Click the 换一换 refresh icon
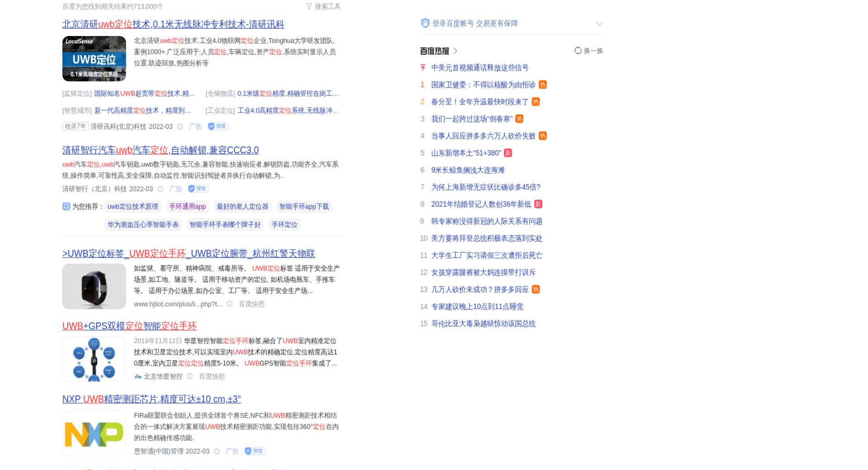868x470 pixels. 578,51
